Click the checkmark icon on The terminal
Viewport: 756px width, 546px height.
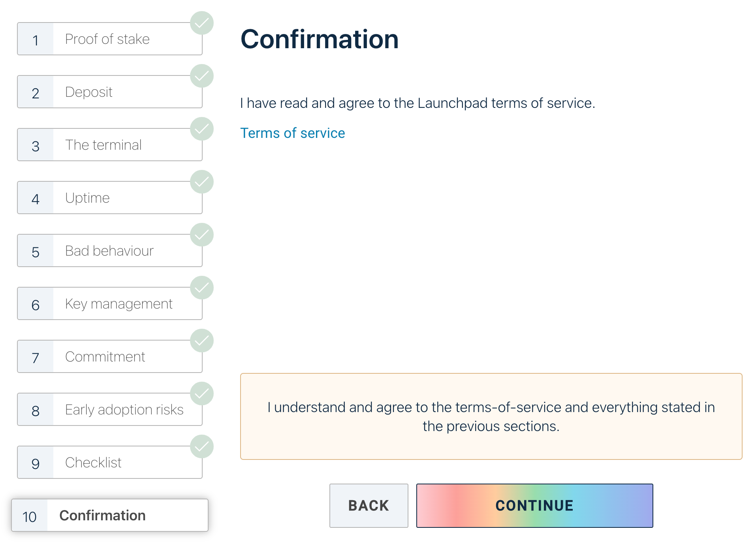coord(202,129)
